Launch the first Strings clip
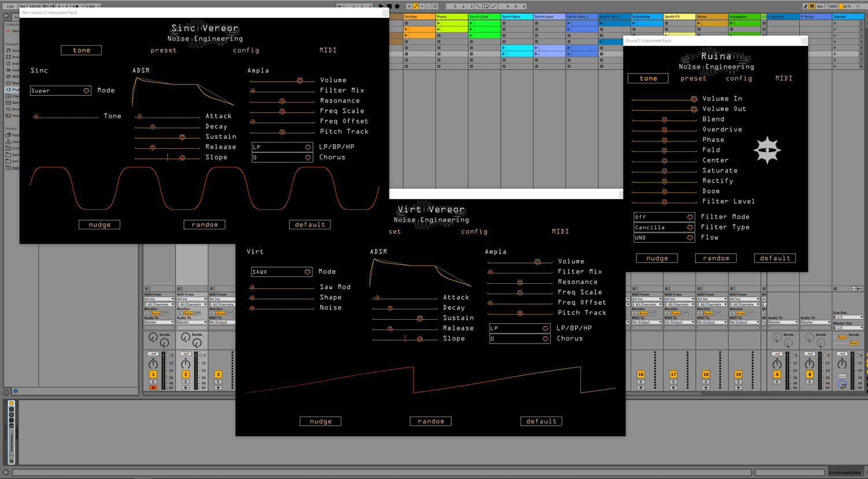 click(x=406, y=29)
